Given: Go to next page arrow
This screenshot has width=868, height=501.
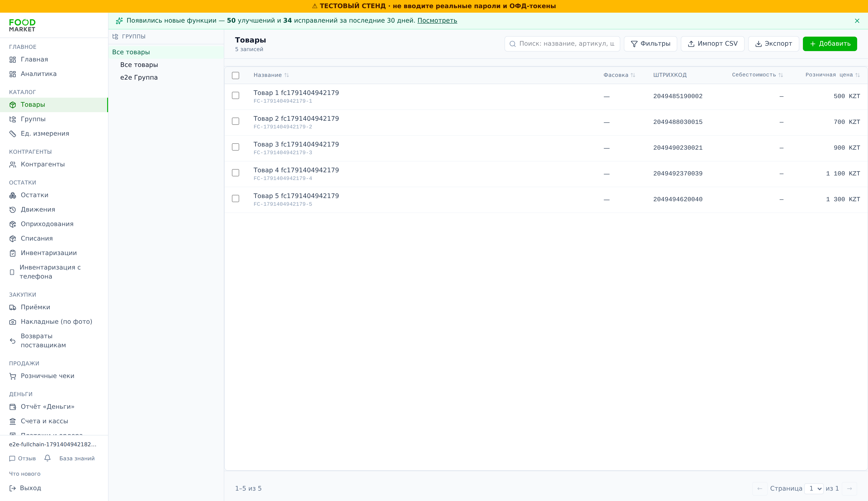Looking at the screenshot, I should pos(849,489).
